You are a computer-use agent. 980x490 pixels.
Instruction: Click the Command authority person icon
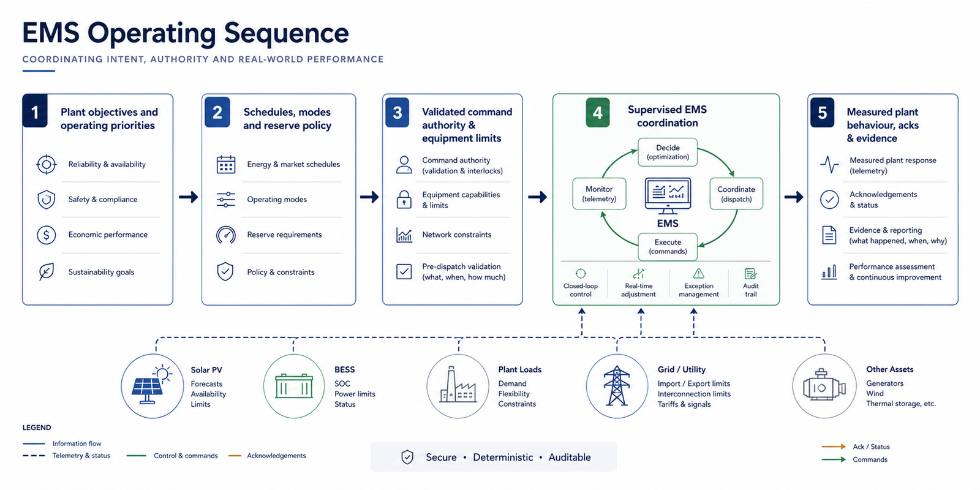pyautogui.click(x=404, y=165)
